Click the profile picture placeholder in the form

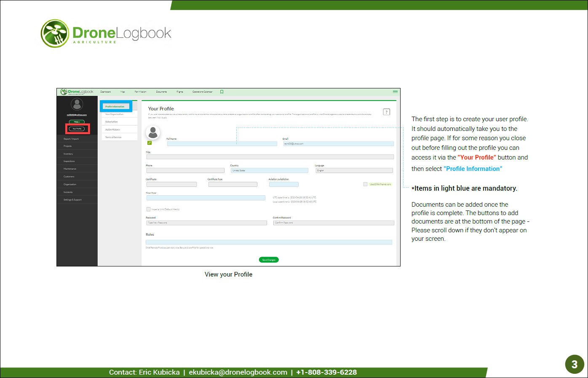point(153,132)
